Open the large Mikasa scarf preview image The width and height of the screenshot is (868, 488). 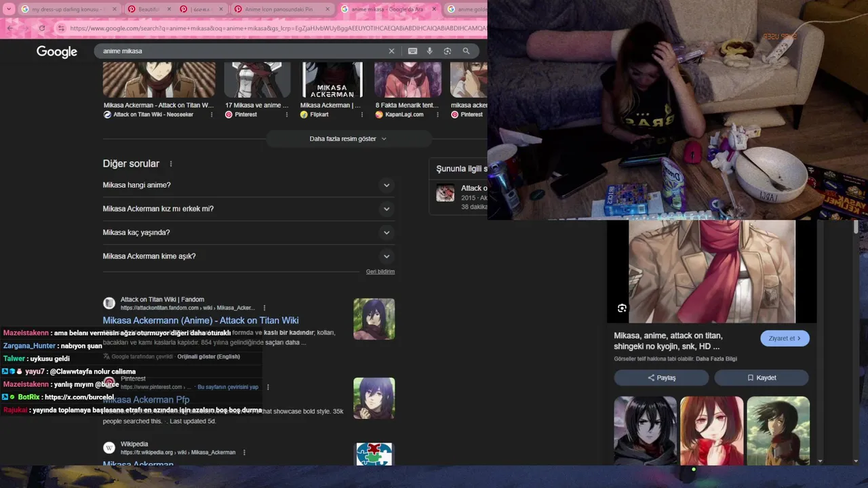coord(711,271)
